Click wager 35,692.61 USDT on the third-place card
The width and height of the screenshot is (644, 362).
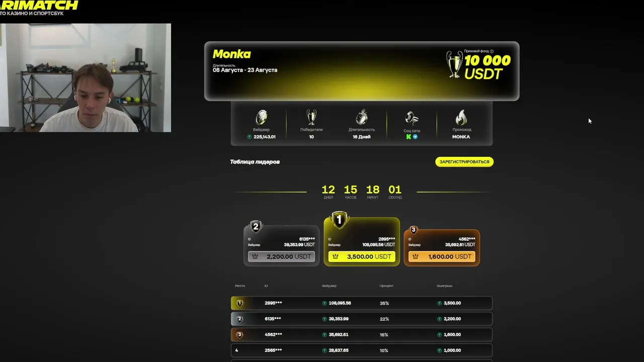pyautogui.click(x=460, y=245)
